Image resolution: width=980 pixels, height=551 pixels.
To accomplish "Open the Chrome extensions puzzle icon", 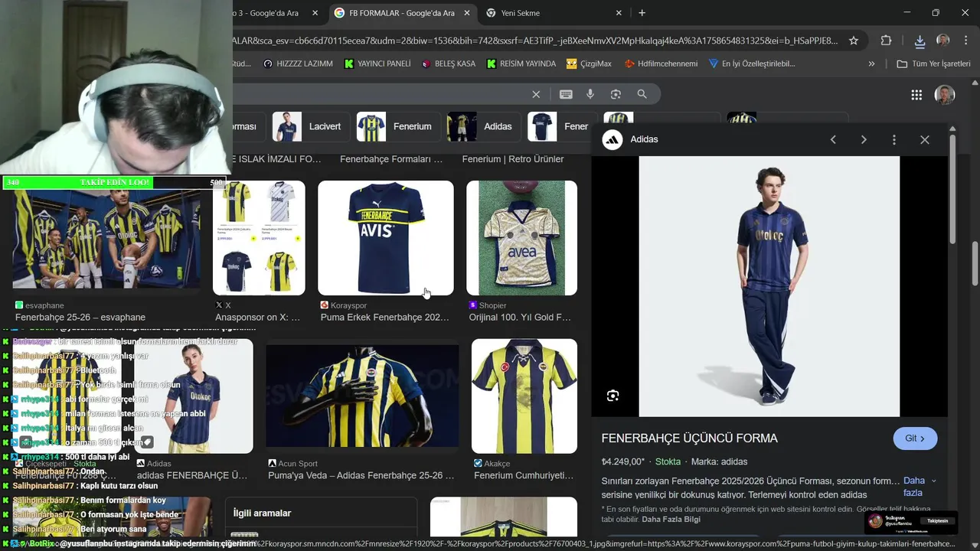I will coord(887,41).
